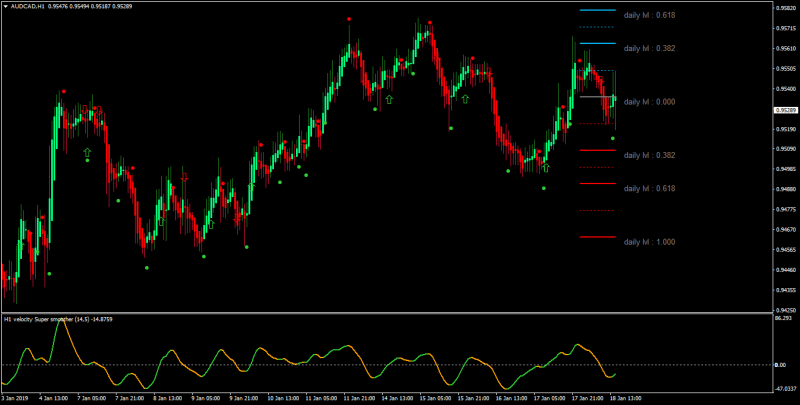Viewport: 800px width, 405px height.
Task: Click the small triangle icon before AUDCAD,H1
Action: (5, 6)
